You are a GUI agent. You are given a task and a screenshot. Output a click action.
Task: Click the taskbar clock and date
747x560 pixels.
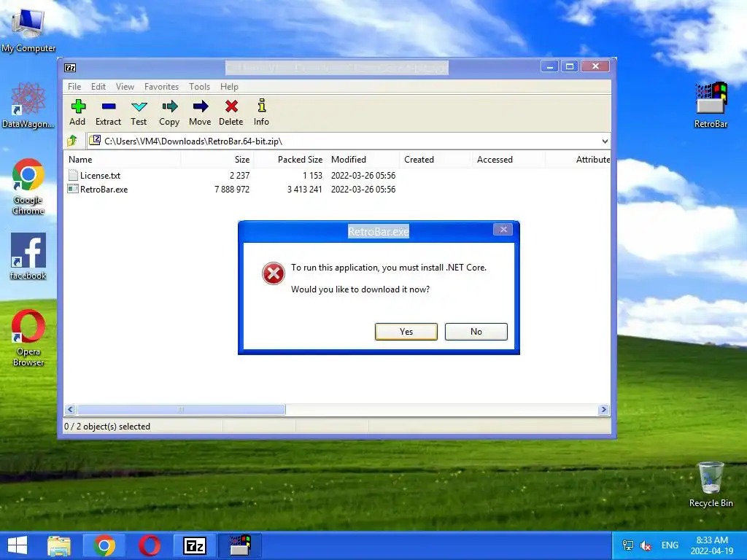tap(712, 545)
